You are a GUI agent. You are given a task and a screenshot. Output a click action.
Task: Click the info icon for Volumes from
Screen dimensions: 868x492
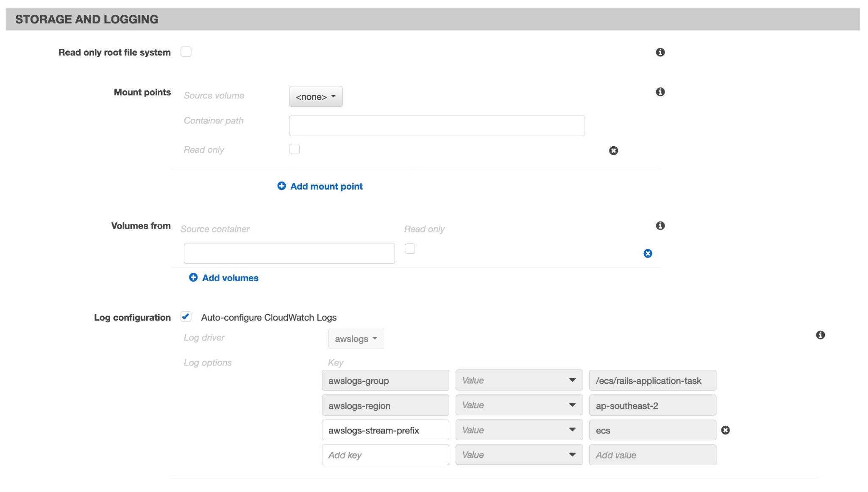(660, 226)
